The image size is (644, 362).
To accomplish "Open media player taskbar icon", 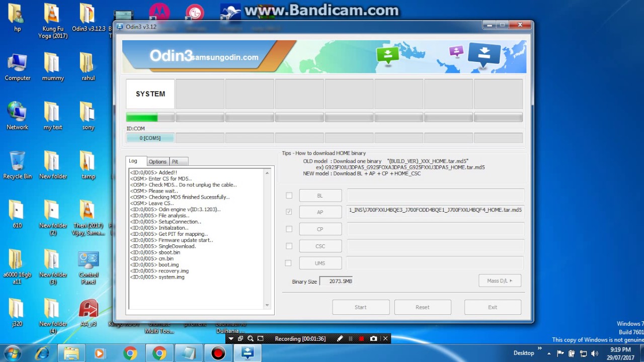I will [x=100, y=353].
